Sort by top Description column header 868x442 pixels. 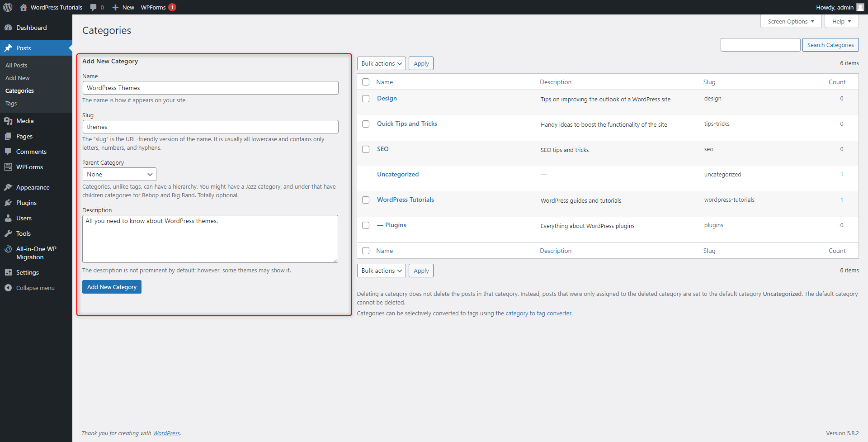click(x=556, y=82)
